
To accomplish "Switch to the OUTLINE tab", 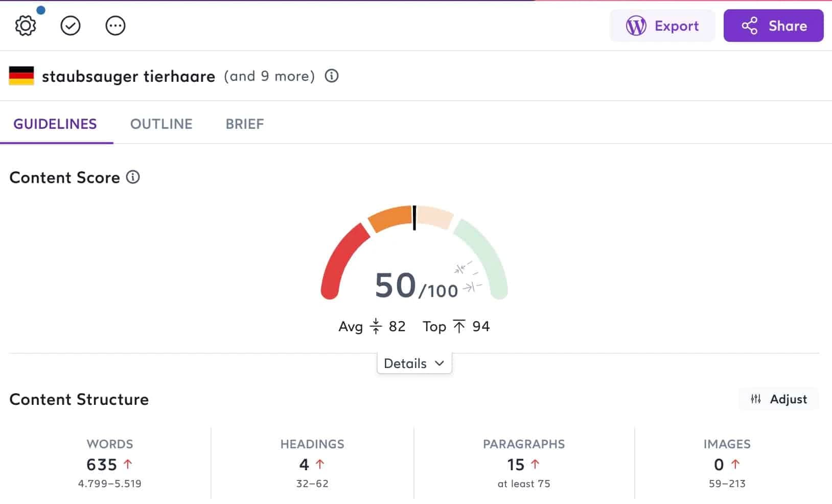I will (x=161, y=124).
